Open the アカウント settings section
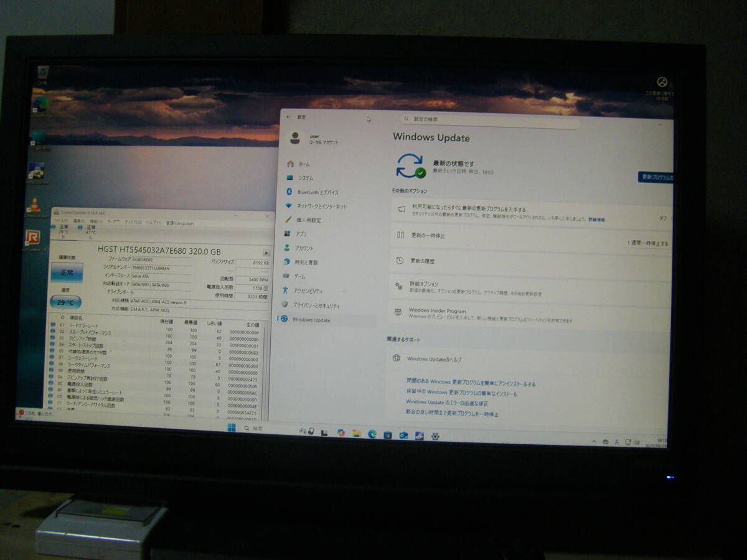Viewport: 747px width, 560px height. point(298,248)
